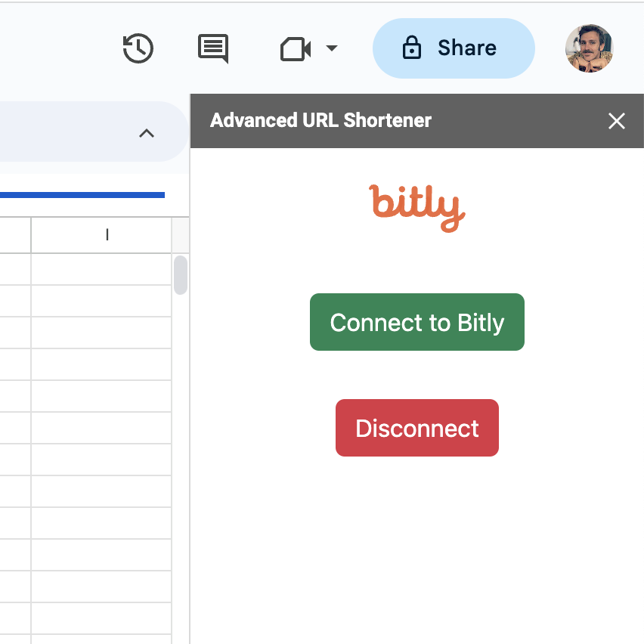The width and height of the screenshot is (644, 644).
Task: Click the Share button
Action: [454, 48]
